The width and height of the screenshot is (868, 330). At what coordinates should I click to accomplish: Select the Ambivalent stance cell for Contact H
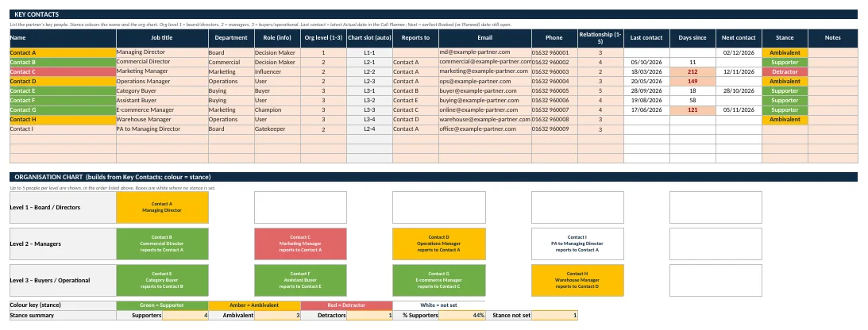pyautogui.click(x=785, y=120)
